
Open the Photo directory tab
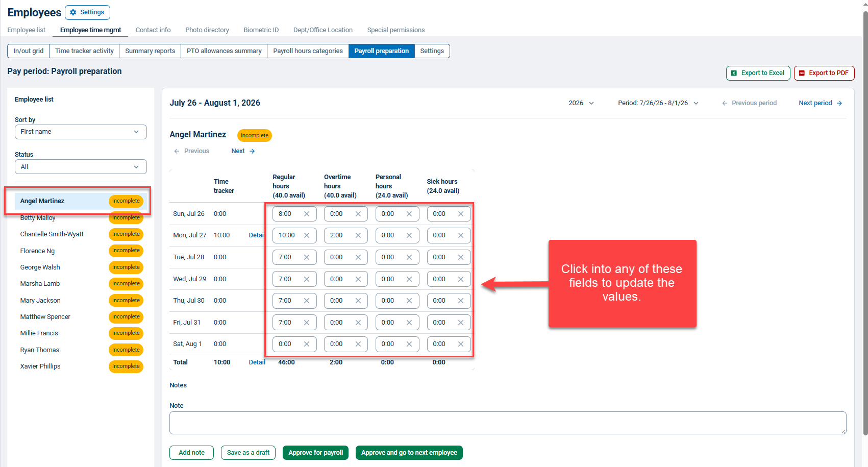click(207, 30)
